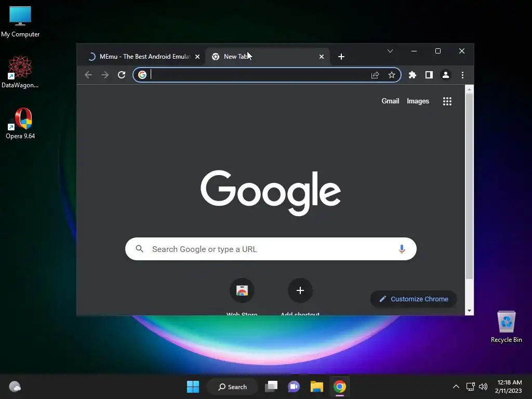Click the Chrome icon in the taskbar

pyautogui.click(x=339, y=387)
